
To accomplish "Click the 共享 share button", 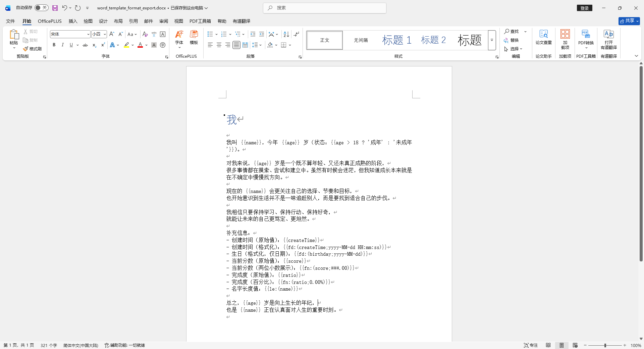I will point(629,21).
